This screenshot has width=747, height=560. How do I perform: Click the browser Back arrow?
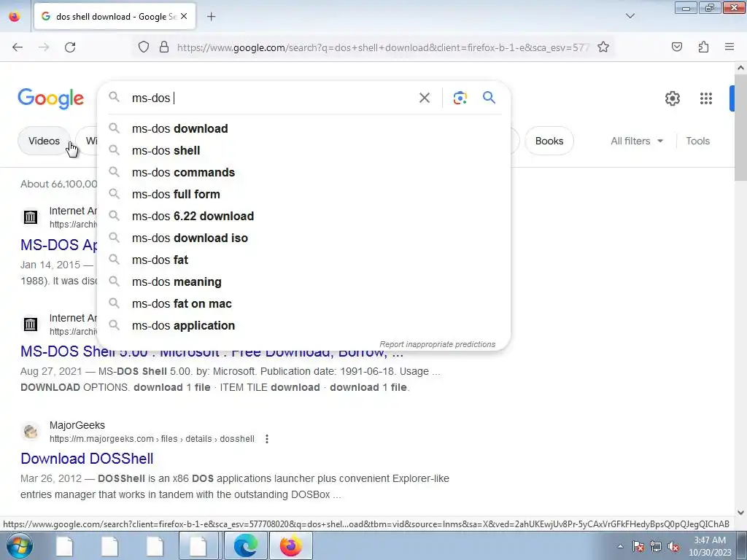point(18,47)
